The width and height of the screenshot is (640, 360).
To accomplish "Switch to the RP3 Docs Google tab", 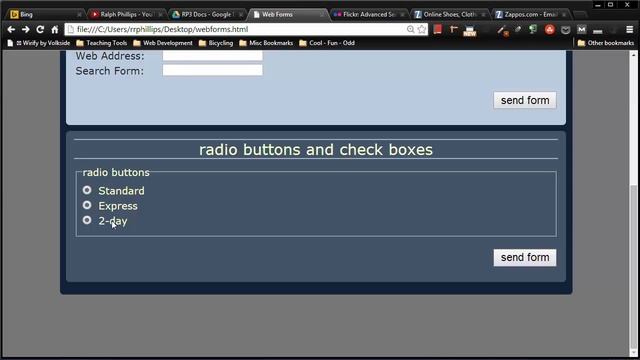I will [207, 14].
